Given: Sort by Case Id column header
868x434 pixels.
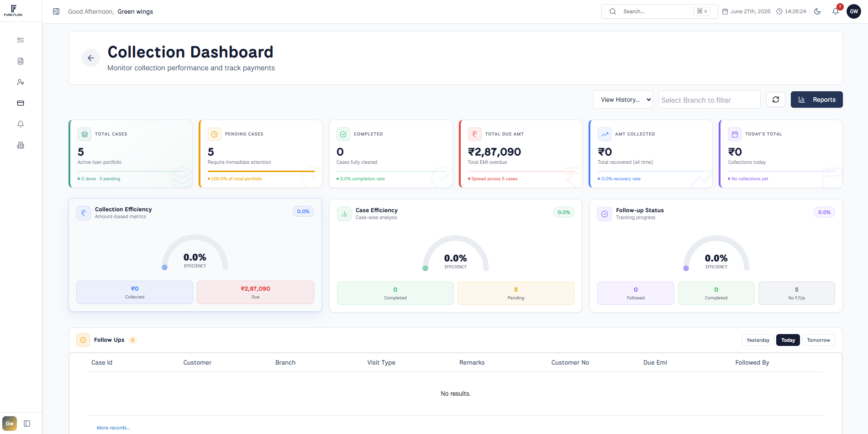Looking at the screenshot, I should [102, 362].
